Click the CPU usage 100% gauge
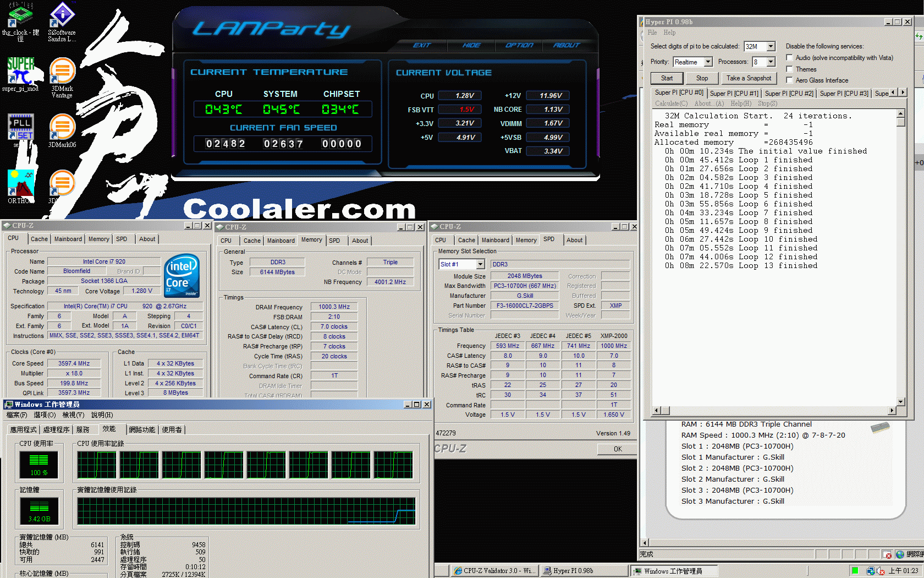This screenshot has width=924, height=578. pos(38,465)
